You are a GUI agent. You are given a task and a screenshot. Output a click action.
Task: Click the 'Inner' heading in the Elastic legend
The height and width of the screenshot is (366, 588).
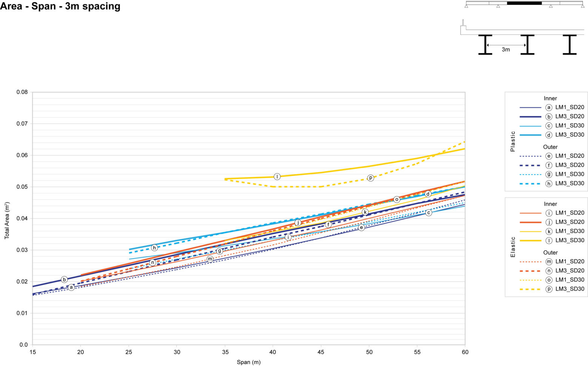(x=550, y=204)
